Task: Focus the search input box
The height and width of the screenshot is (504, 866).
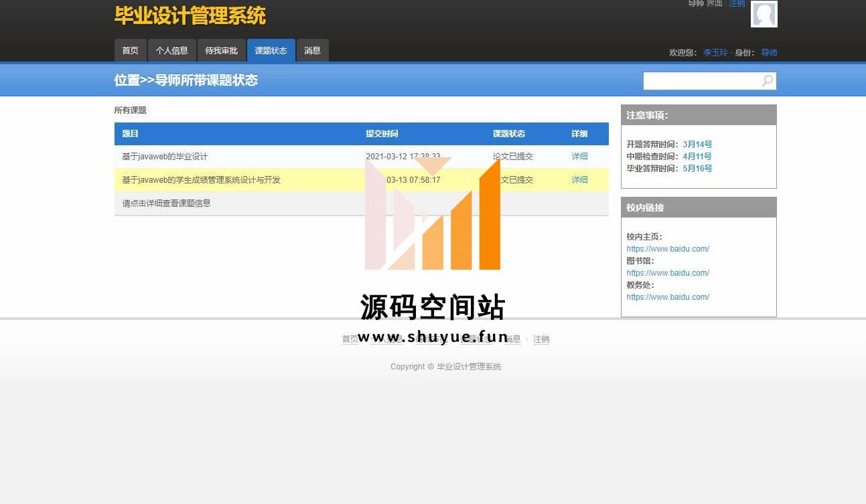Action: pos(701,81)
